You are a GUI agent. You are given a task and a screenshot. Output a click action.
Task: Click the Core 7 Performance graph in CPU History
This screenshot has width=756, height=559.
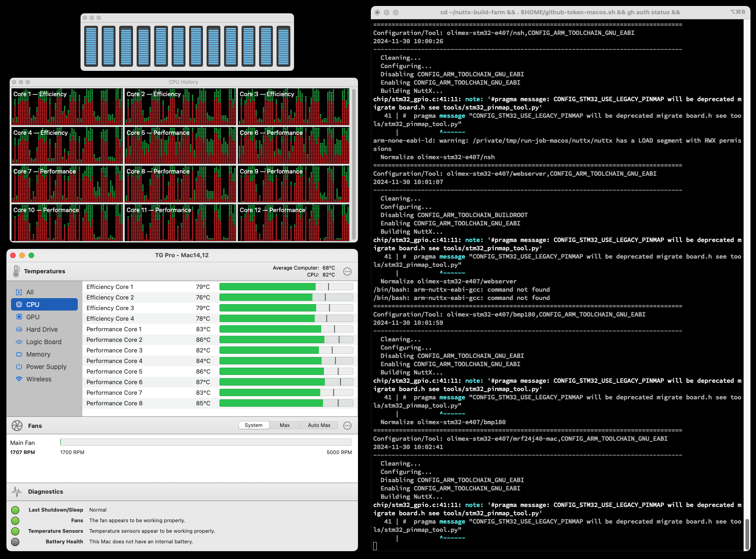pyautogui.click(x=67, y=184)
